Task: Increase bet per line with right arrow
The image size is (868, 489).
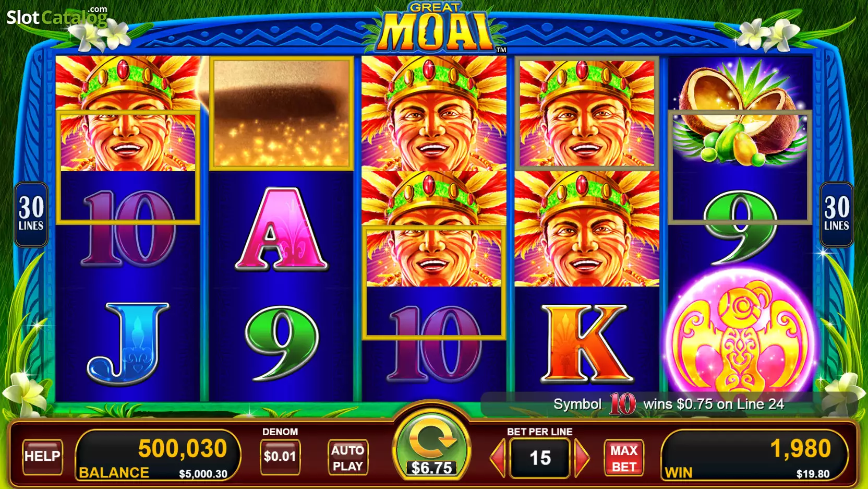Action: 582,458
